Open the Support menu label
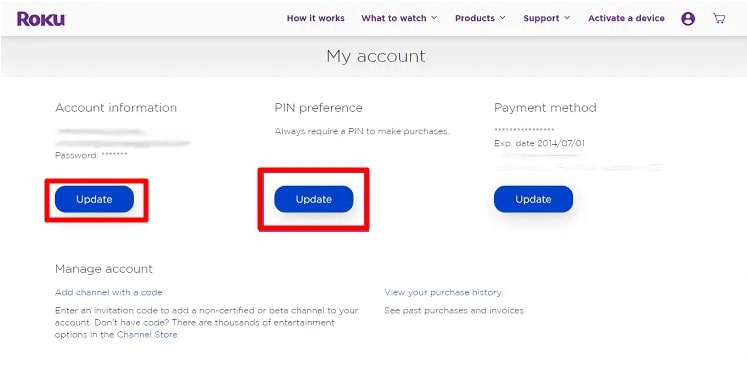747x379 pixels. click(541, 18)
